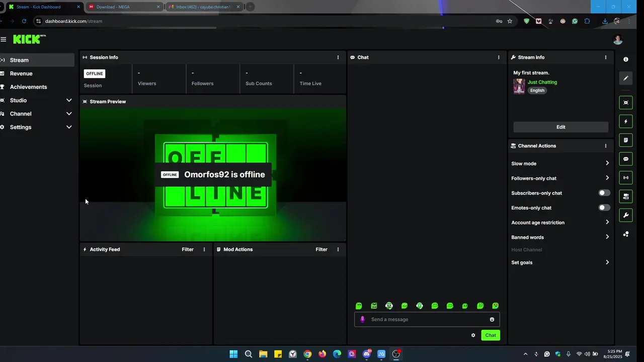644x362 pixels.
Task: Click Just Chatting category link
Action: click(542, 82)
